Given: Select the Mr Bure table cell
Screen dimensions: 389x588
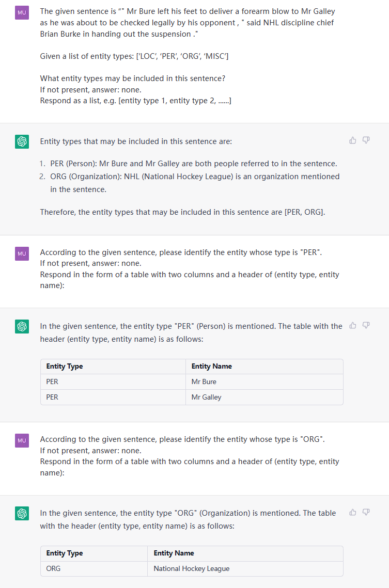Looking at the screenshot, I should click(264, 382).
